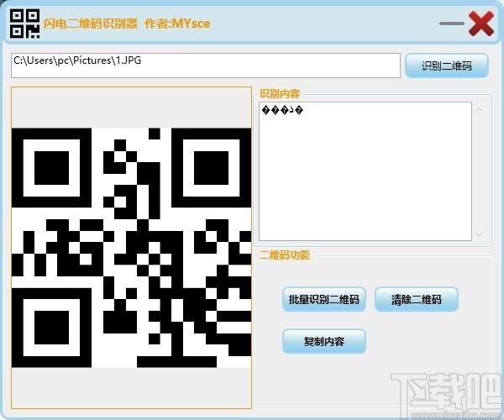Close the app with the red X icon
504x420 pixels.
tap(481, 24)
